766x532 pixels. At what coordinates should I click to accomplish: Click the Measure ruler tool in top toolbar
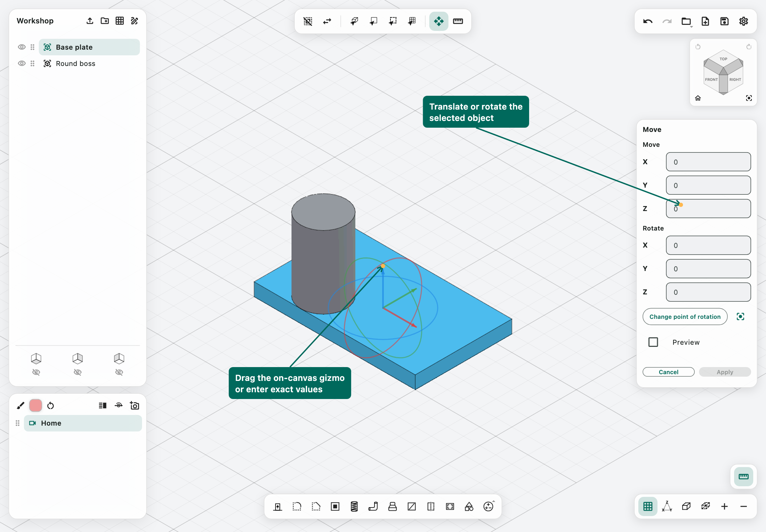click(458, 21)
